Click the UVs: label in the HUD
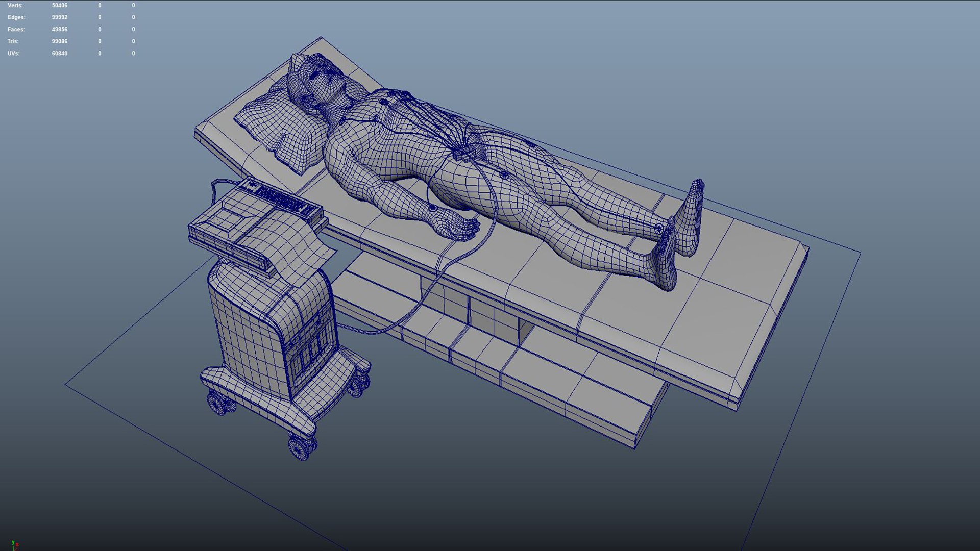The width and height of the screenshot is (980, 551). pos(13,53)
